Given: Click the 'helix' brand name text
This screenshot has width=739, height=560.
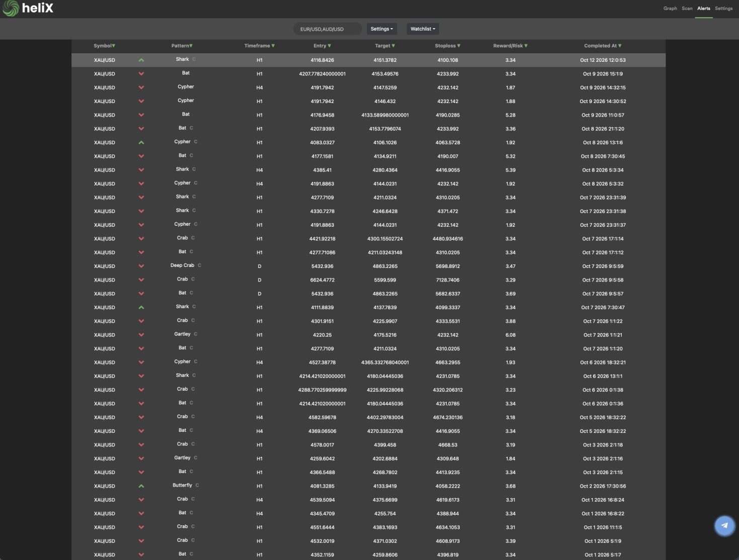Looking at the screenshot, I should click(38, 9).
